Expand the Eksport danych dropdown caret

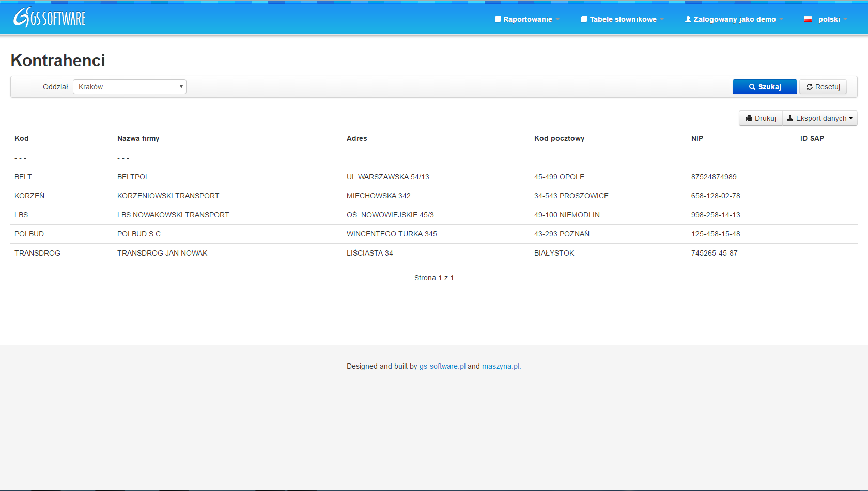point(851,119)
